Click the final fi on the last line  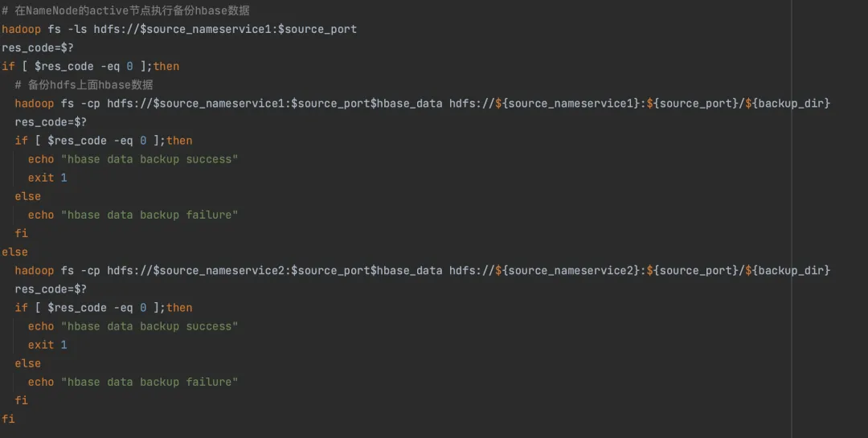pyautogui.click(x=8, y=419)
